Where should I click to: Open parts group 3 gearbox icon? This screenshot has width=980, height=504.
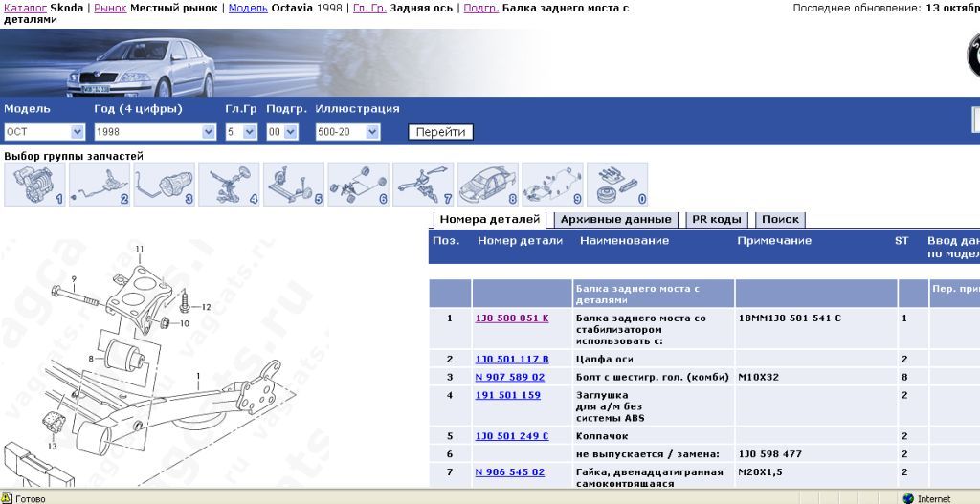[164, 185]
